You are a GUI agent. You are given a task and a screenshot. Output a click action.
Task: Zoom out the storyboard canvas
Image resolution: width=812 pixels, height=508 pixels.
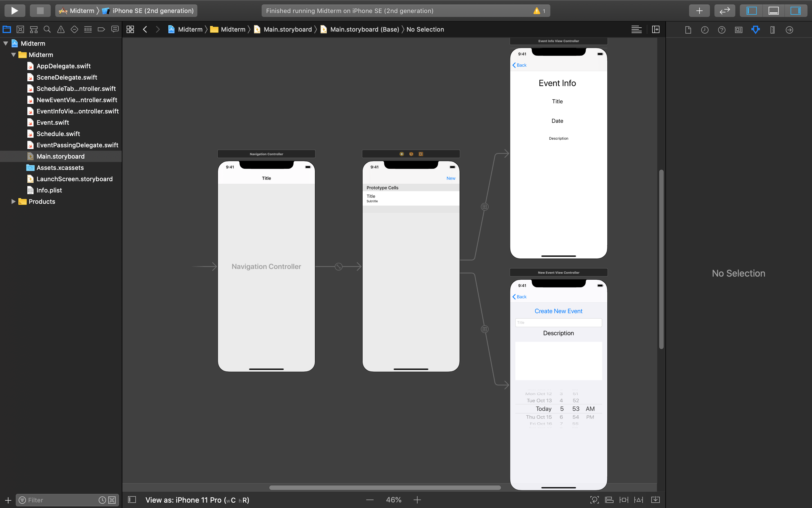(x=370, y=500)
